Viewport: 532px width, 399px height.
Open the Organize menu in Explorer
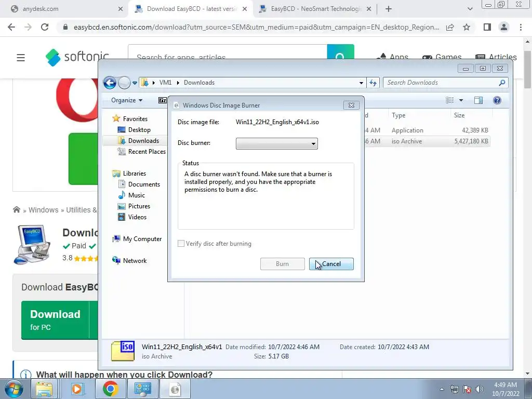(127, 100)
